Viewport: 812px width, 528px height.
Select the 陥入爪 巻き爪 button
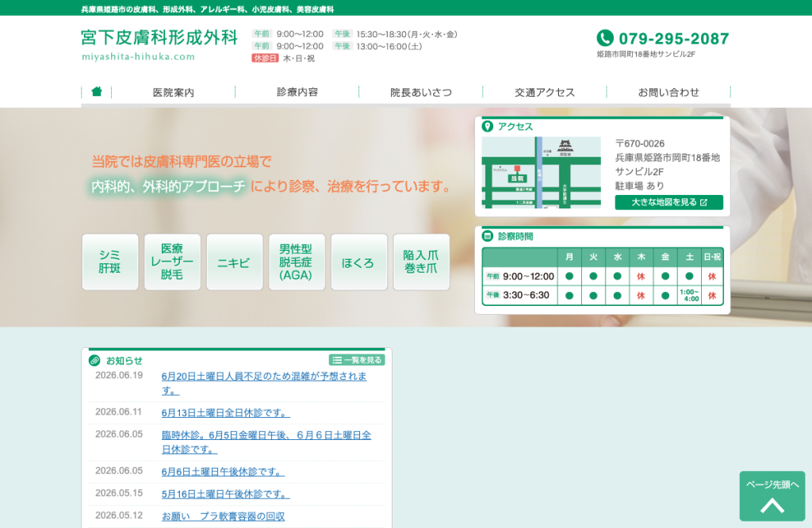(422, 262)
